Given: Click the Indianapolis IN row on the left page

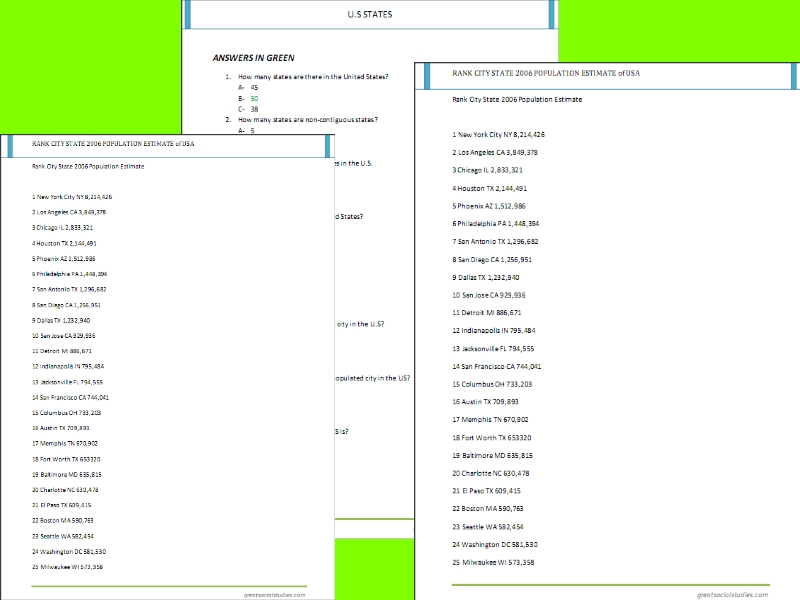Looking at the screenshot, I should point(68,366).
